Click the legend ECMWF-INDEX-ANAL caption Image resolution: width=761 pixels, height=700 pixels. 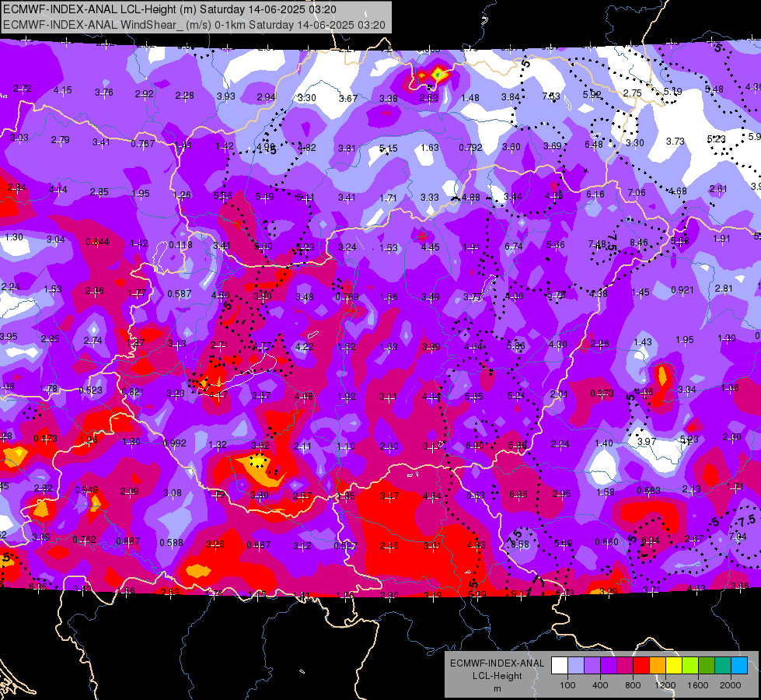pyautogui.click(x=497, y=663)
